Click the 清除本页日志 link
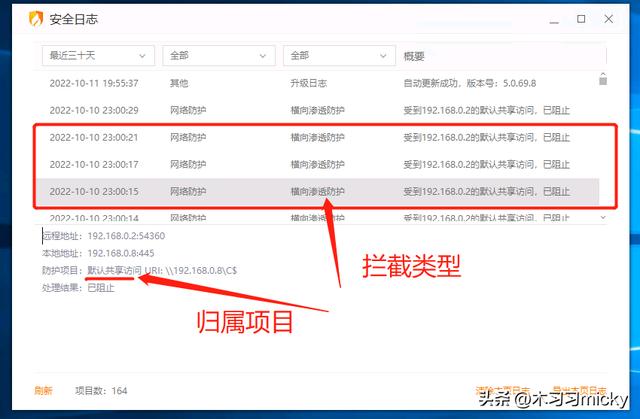 coord(503,390)
